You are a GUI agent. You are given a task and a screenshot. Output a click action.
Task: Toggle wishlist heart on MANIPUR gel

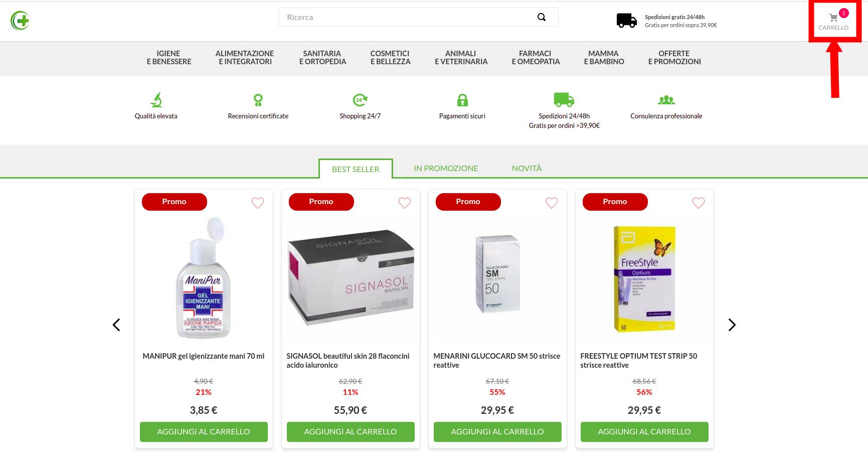click(258, 203)
